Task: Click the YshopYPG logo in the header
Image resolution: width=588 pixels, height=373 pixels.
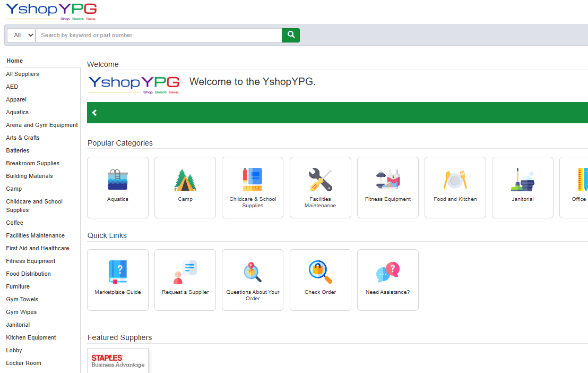Action: (x=51, y=12)
